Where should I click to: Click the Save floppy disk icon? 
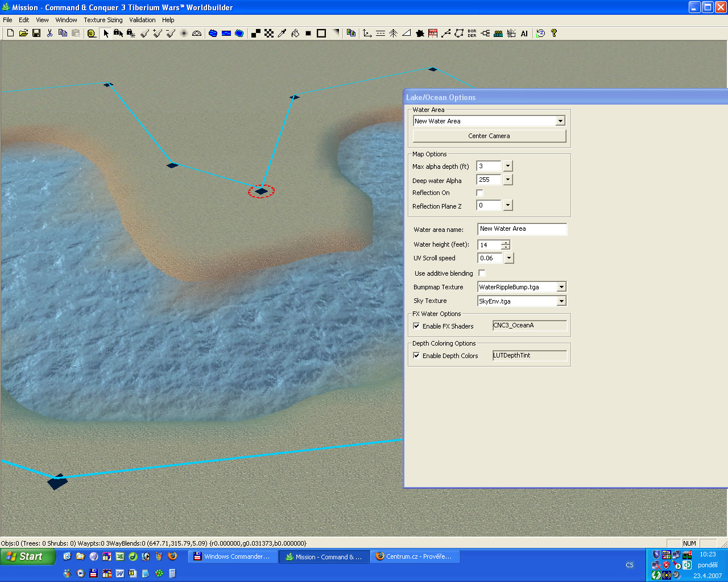pos(36,34)
